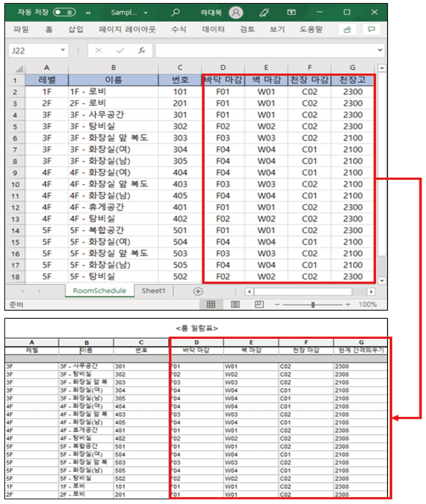426x504 pixels.
Task: Click the insert function fx icon
Action: tap(141, 51)
